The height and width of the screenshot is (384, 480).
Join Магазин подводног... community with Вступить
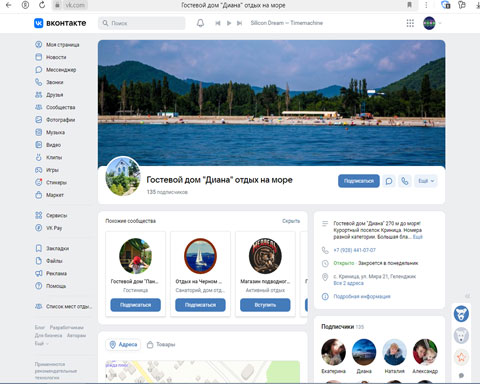tap(265, 305)
